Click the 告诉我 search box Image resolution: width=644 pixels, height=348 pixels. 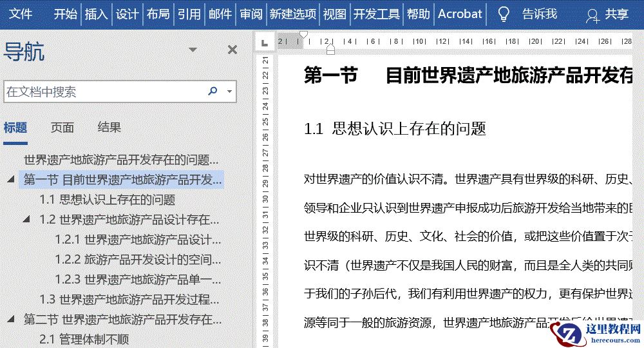(540, 14)
